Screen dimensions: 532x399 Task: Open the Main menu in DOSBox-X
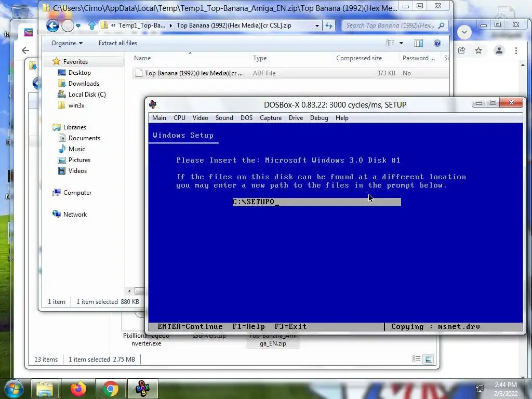point(159,118)
